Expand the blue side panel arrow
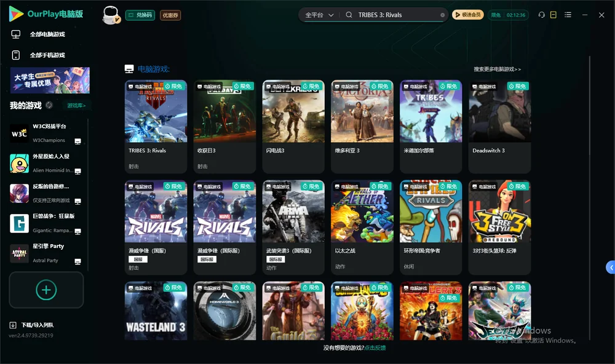 611,267
